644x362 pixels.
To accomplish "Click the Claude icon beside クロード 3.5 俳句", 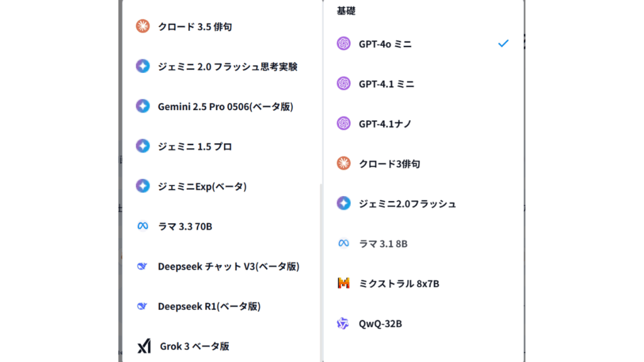I will 143,26.
